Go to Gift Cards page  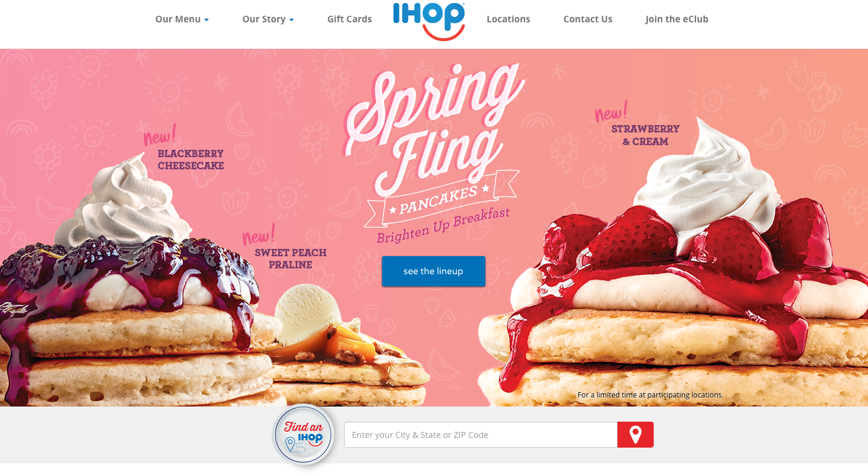click(x=349, y=19)
